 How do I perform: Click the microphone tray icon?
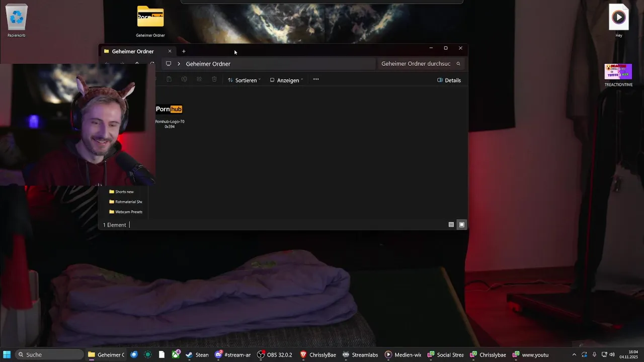click(x=594, y=354)
